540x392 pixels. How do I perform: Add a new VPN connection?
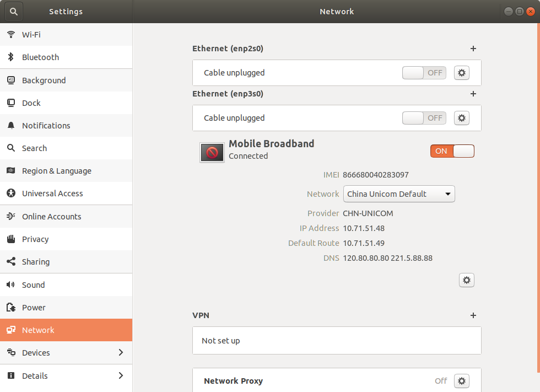473,315
